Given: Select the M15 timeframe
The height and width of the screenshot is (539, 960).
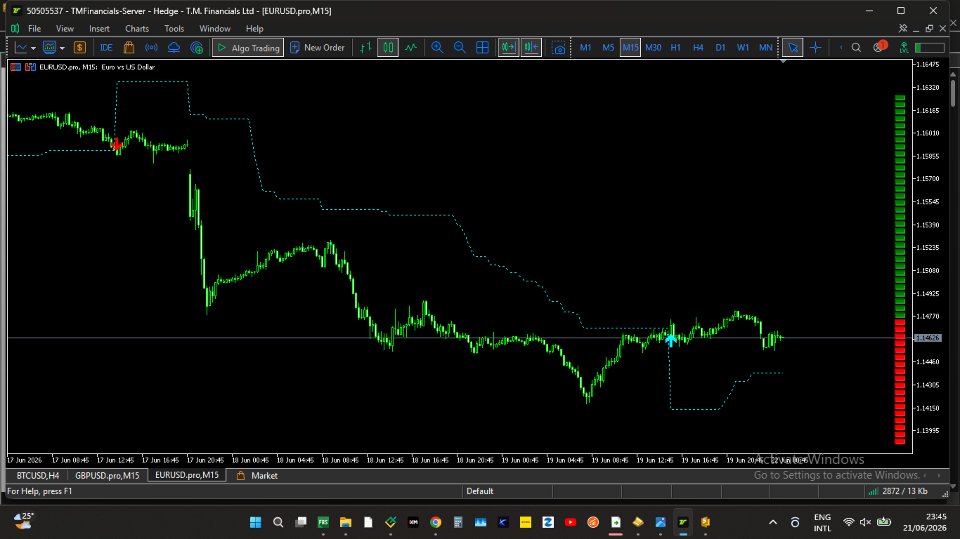Looking at the screenshot, I should (x=630, y=47).
